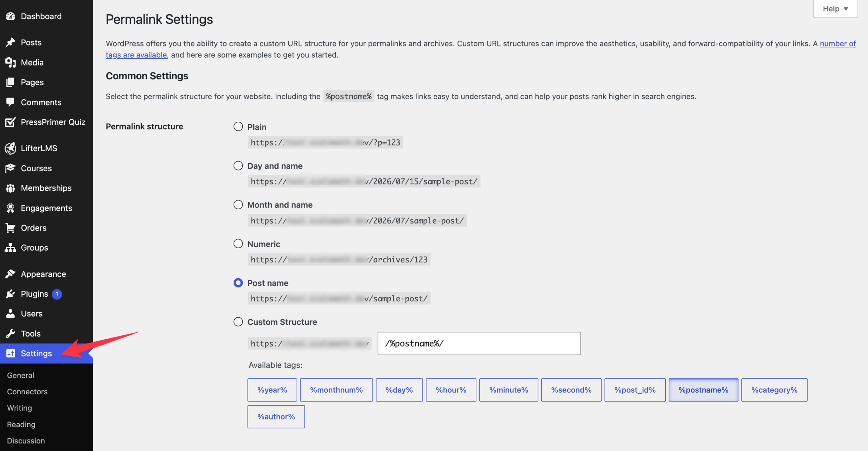The height and width of the screenshot is (451, 868).
Task: Toggle the %postname% tag button
Action: [x=704, y=390]
